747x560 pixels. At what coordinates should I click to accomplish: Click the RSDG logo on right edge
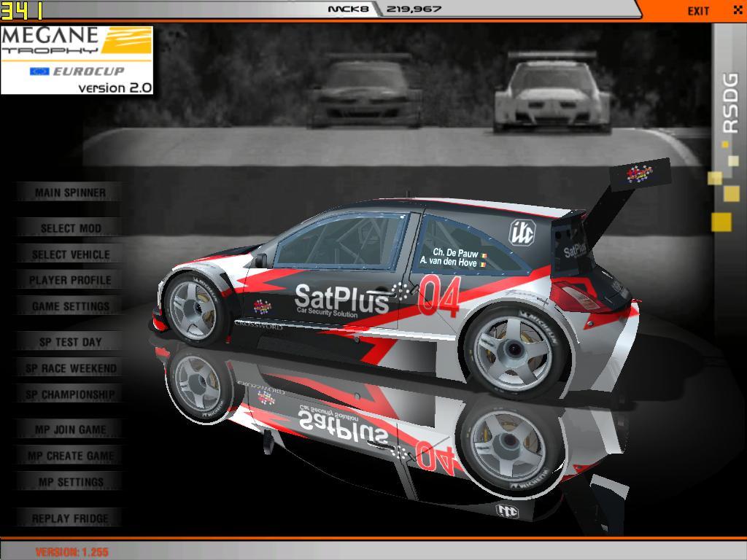pyautogui.click(x=730, y=103)
